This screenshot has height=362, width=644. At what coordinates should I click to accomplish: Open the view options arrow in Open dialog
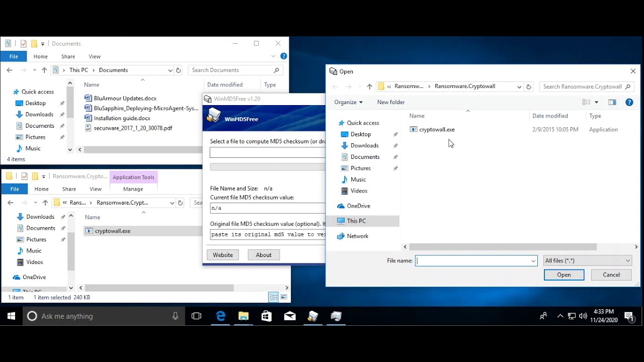pyautogui.click(x=597, y=102)
